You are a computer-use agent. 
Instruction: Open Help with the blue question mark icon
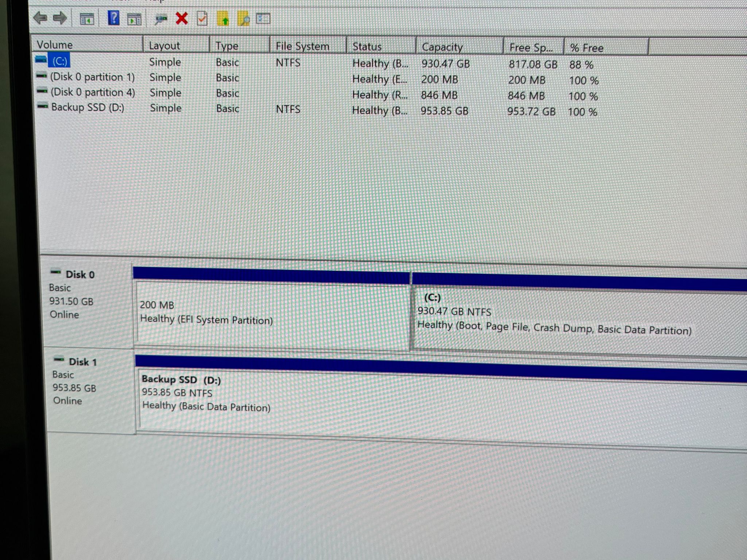114,18
